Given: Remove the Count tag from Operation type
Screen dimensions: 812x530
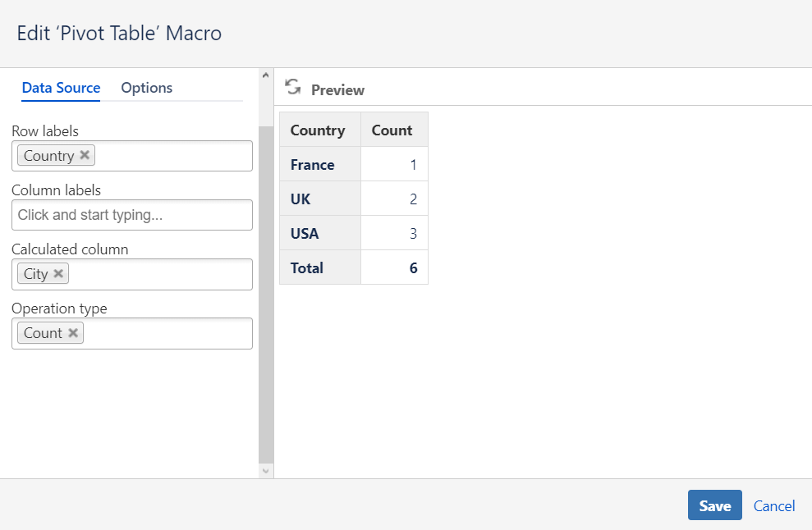Looking at the screenshot, I should click(x=71, y=332).
